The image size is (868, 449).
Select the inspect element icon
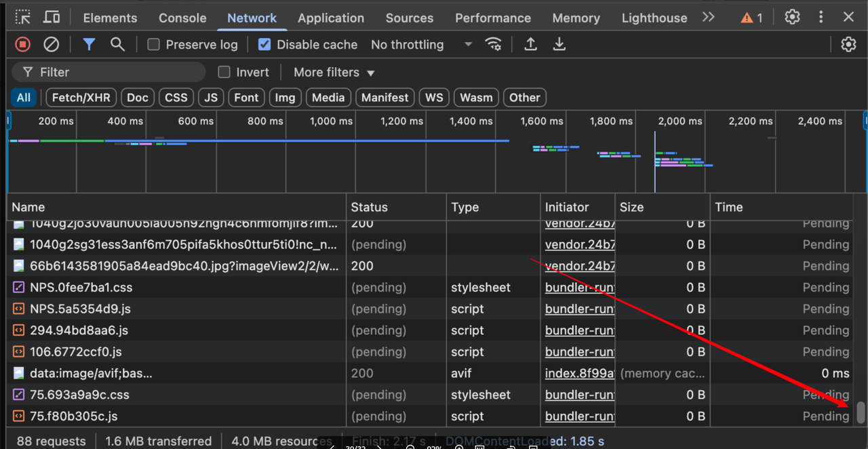(x=22, y=17)
